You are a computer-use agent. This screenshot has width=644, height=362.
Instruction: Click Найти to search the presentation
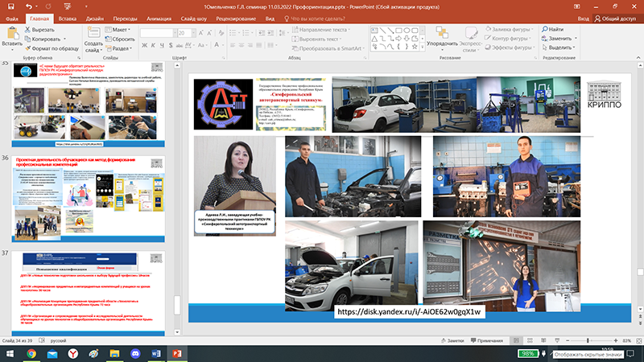pyautogui.click(x=553, y=29)
